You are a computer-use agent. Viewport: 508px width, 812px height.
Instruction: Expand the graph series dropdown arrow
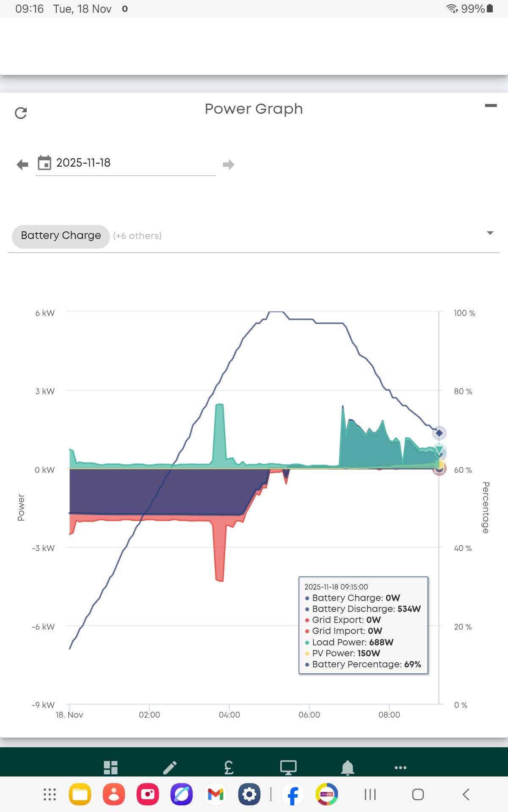pyautogui.click(x=490, y=233)
